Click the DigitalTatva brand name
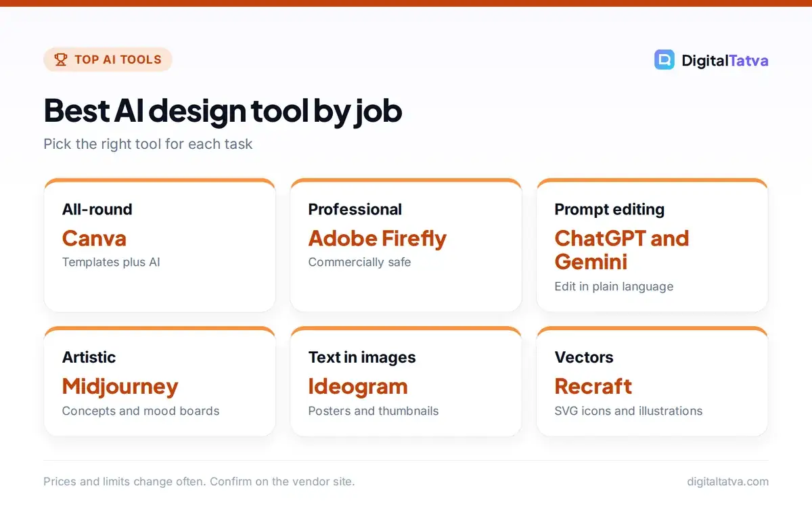This screenshot has width=812, height=521. click(725, 60)
